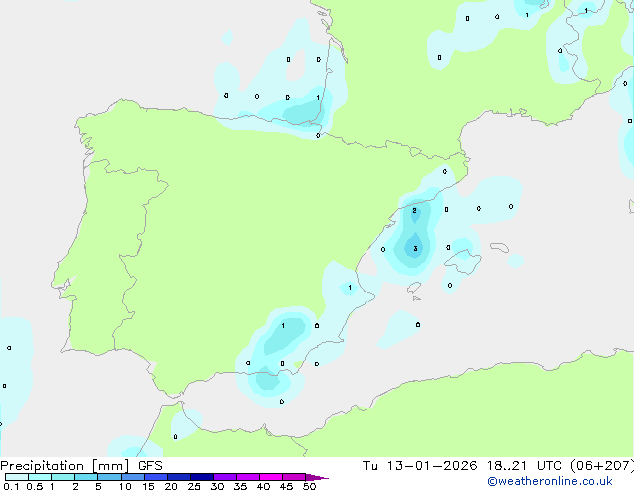
Task: Click the '20' legend scale label
Action: (x=171, y=486)
